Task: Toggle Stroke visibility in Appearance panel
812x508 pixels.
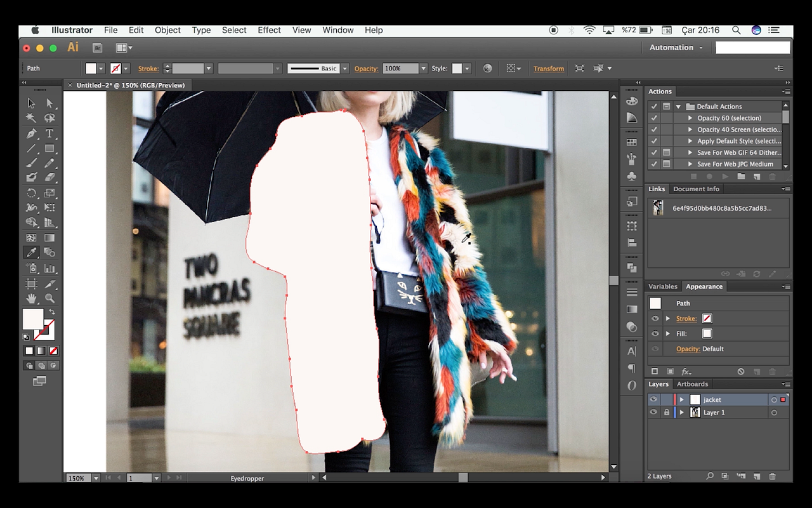Action: point(654,318)
